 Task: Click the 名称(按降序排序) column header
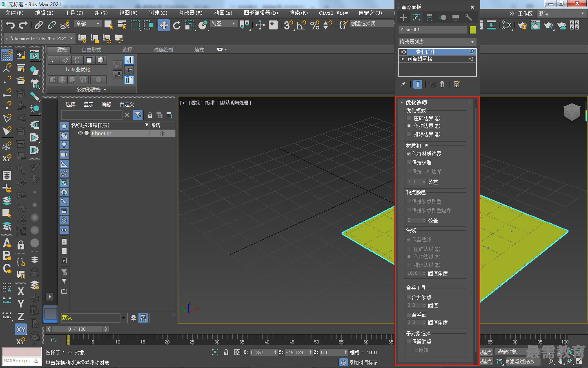pyautogui.click(x=109, y=125)
